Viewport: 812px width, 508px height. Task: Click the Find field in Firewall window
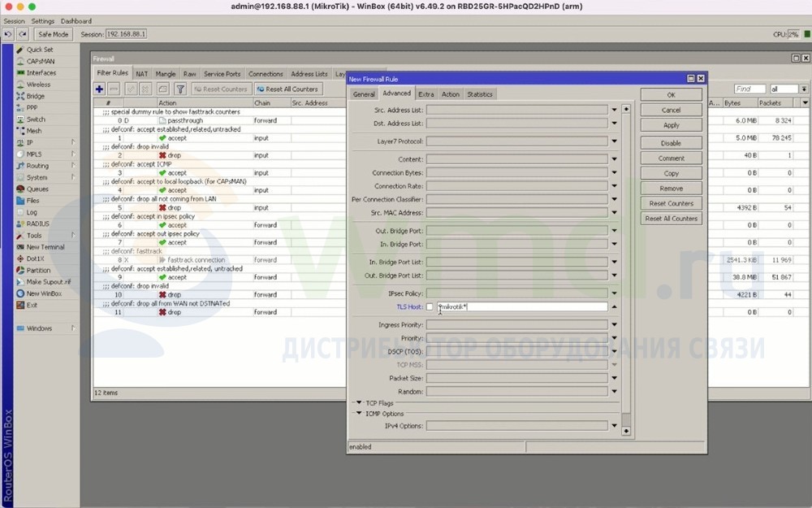[x=749, y=89]
